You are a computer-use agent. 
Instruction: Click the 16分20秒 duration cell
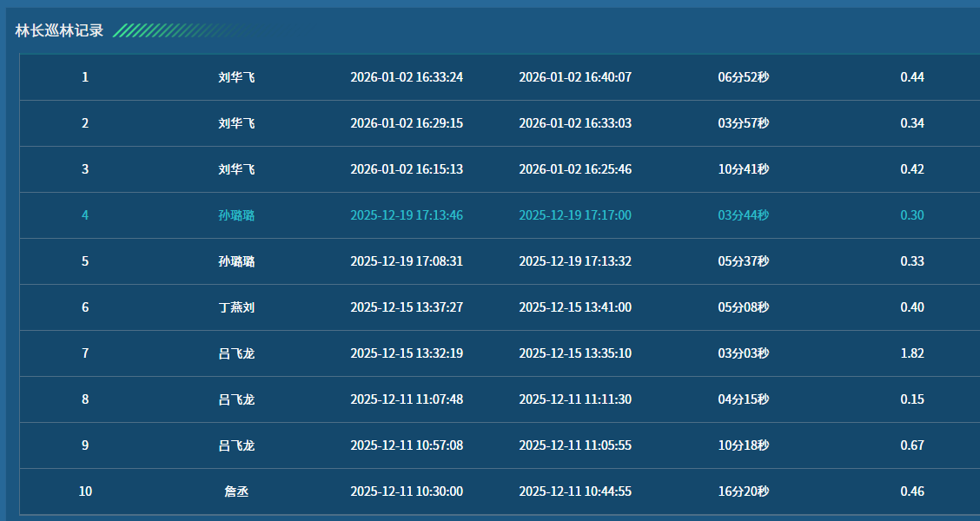pos(743,491)
